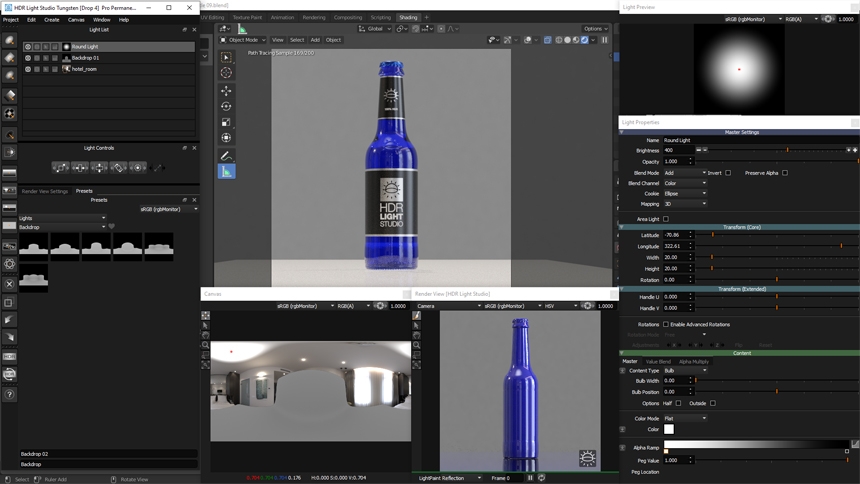Viewport: 860px width, 484px height.
Task: Enable the Outside option checkbox
Action: click(x=712, y=403)
